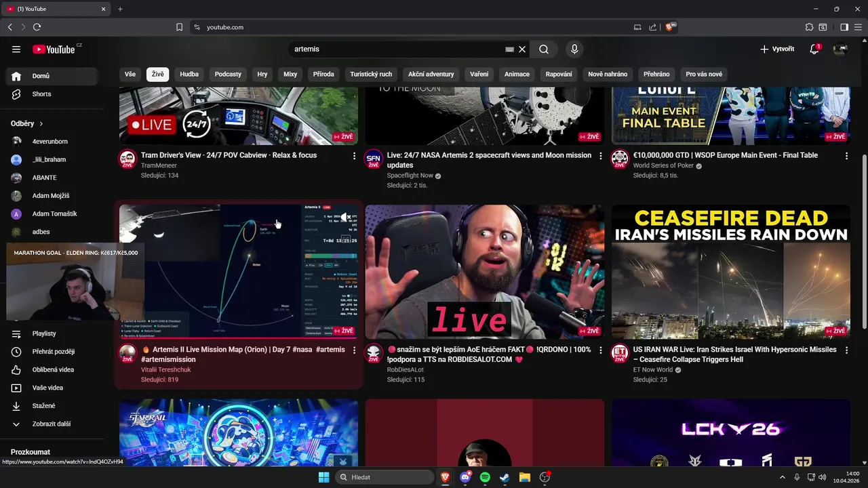Open Brave Shields panel

670,27
